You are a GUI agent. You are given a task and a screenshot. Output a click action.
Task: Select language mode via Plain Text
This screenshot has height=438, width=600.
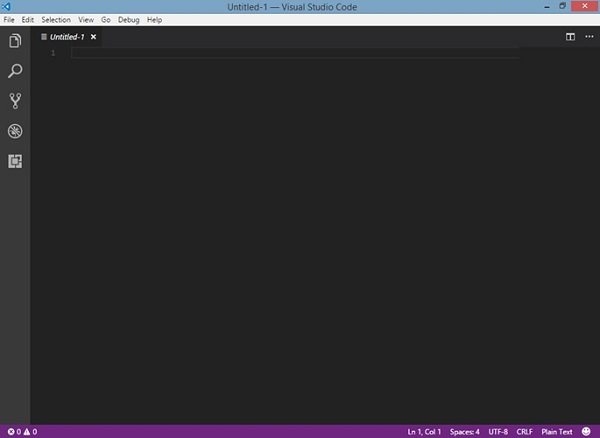coord(557,432)
